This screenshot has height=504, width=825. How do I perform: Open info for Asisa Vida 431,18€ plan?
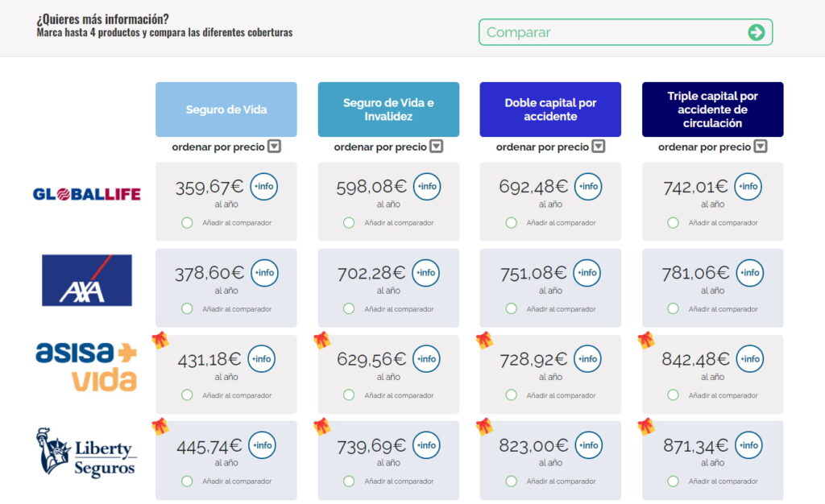click(262, 359)
